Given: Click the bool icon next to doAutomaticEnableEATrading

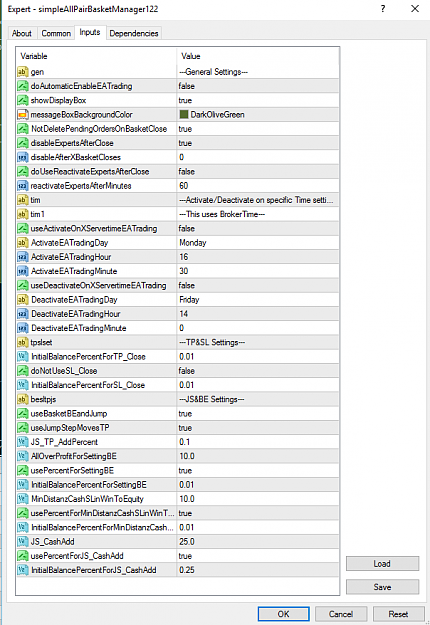Looking at the screenshot, I should tap(23, 86).
